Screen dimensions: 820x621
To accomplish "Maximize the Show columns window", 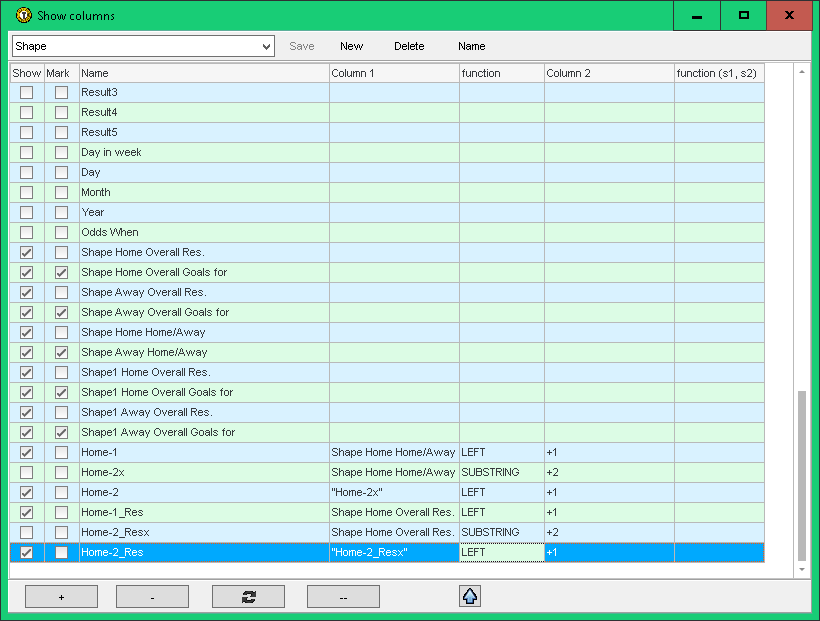I will [743, 16].
